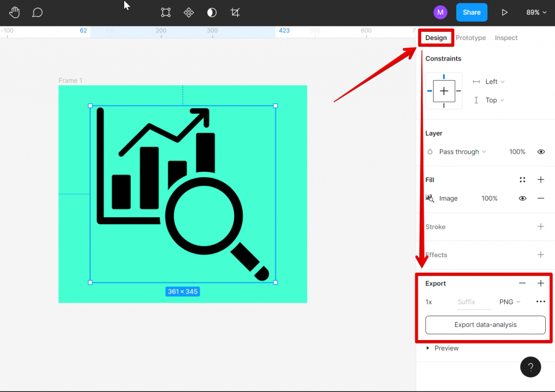Select the Edit object tool
555x392 pixels.
tap(165, 12)
